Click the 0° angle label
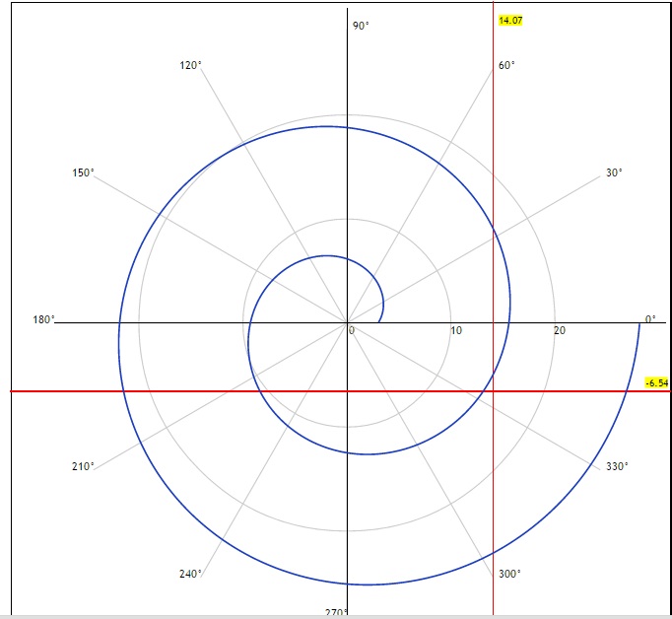Viewport: 672px width, 619px height. pos(650,319)
